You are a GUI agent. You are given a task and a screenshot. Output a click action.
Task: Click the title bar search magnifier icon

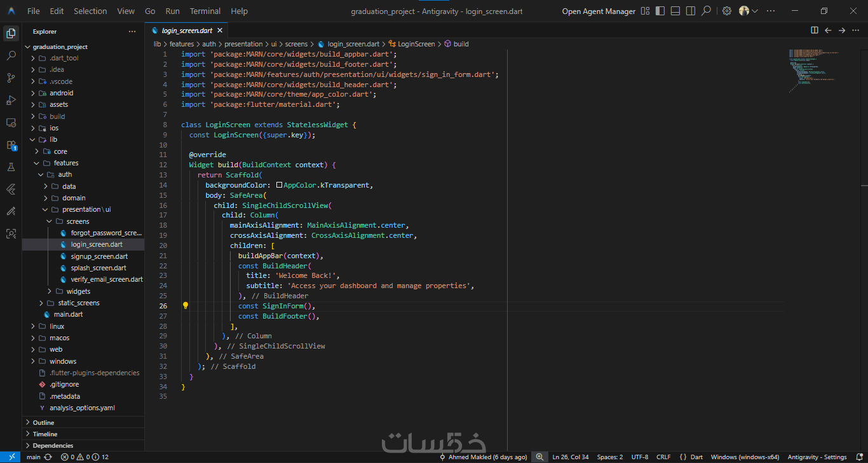(706, 11)
